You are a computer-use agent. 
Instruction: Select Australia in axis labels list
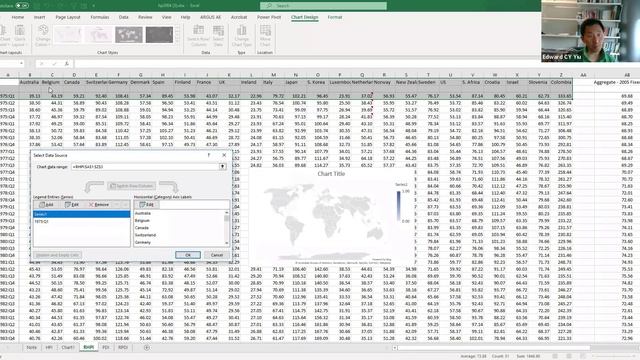143,213
